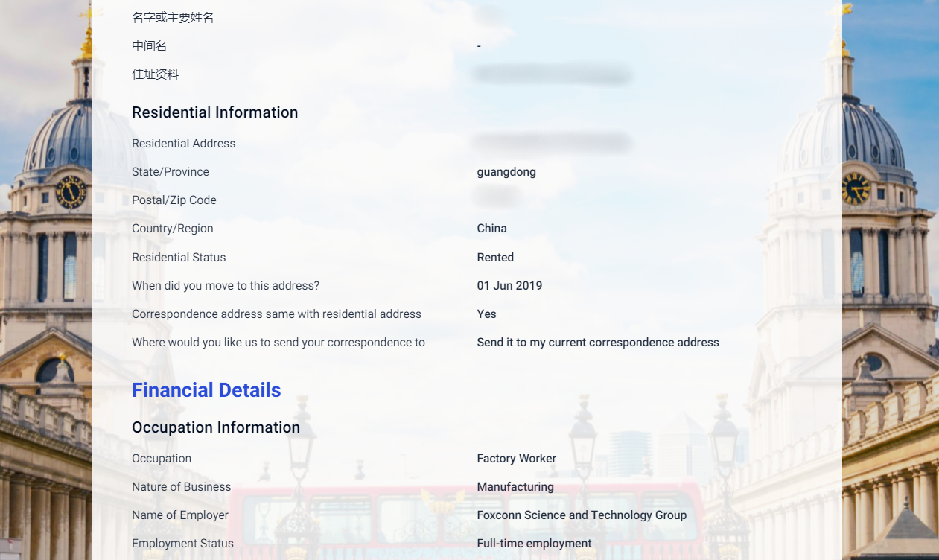Click the Residential Information heading
Image resolution: width=939 pixels, height=560 pixels.
coord(214,112)
